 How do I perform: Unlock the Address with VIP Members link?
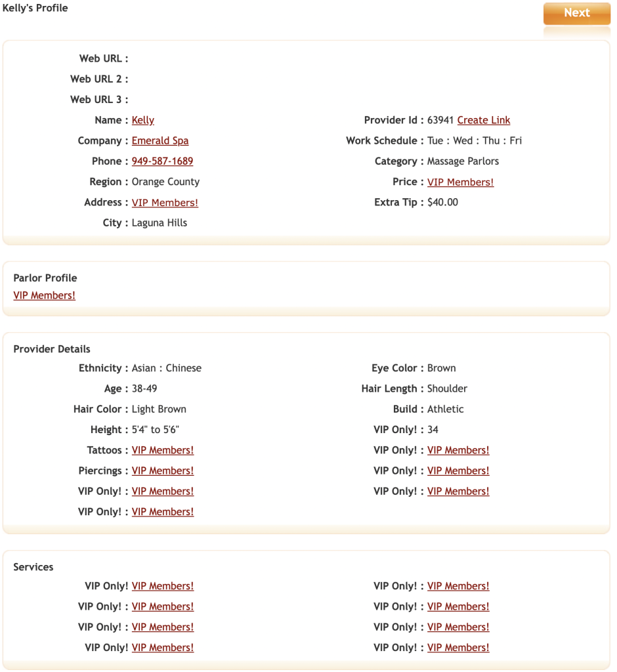[x=165, y=202]
